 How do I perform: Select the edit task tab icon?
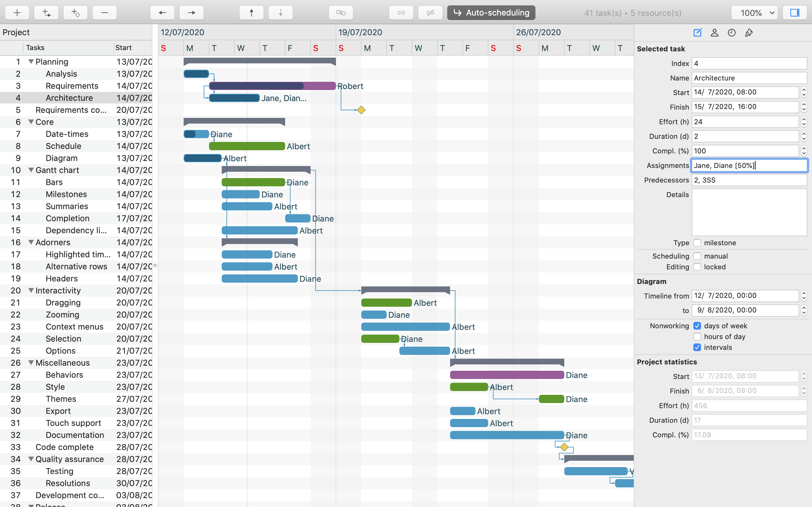(697, 33)
